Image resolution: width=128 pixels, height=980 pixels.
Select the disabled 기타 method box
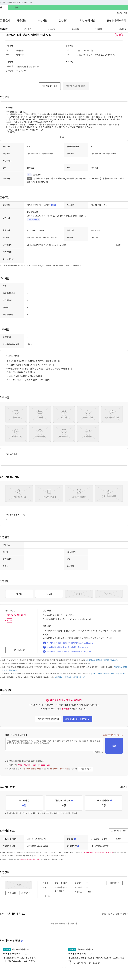tap(109, 594)
